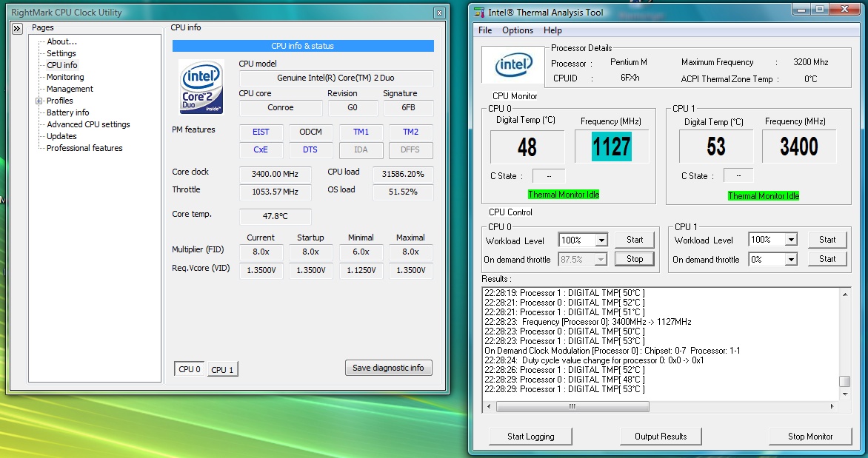Click the CPU 0 frequency 1127 readout
Screen dimensions: 868x458
[611, 147]
